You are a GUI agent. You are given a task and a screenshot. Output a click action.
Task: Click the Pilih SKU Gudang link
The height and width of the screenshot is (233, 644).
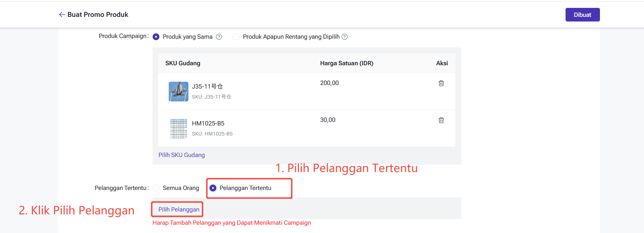(182, 155)
